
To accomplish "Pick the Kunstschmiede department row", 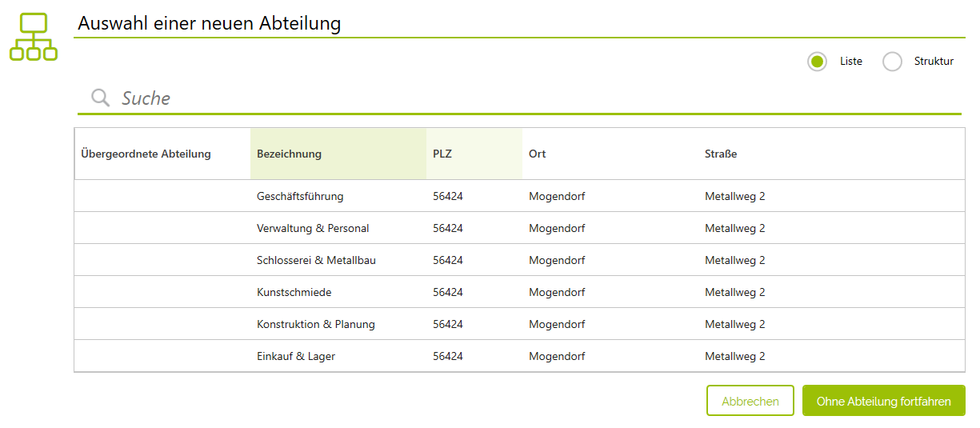I will (520, 292).
